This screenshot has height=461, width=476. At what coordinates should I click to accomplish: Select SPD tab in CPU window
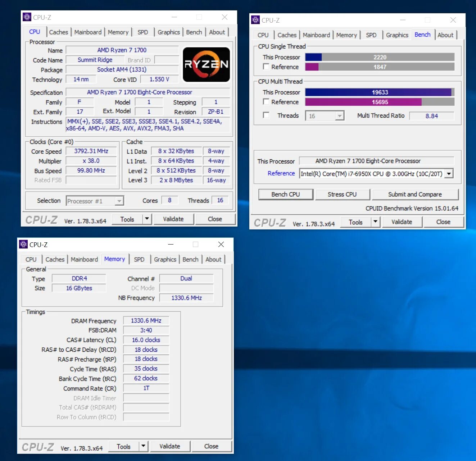click(143, 32)
